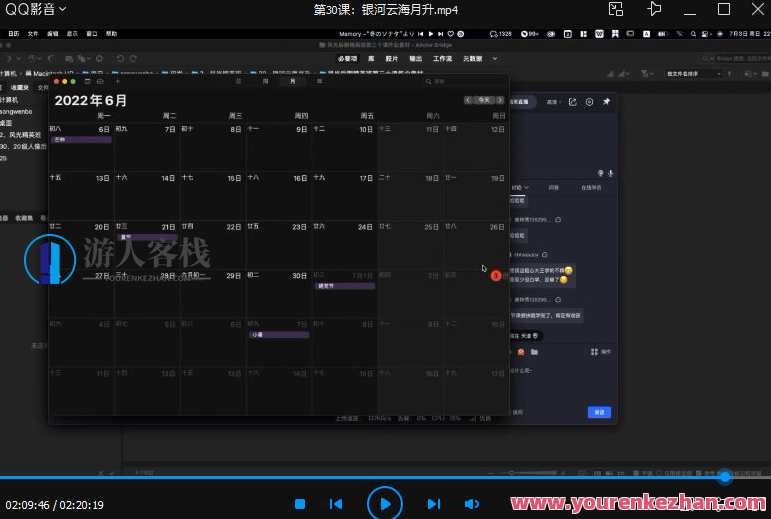
Task: Open the share icon in the chat panel header
Action: coord(573,102)
